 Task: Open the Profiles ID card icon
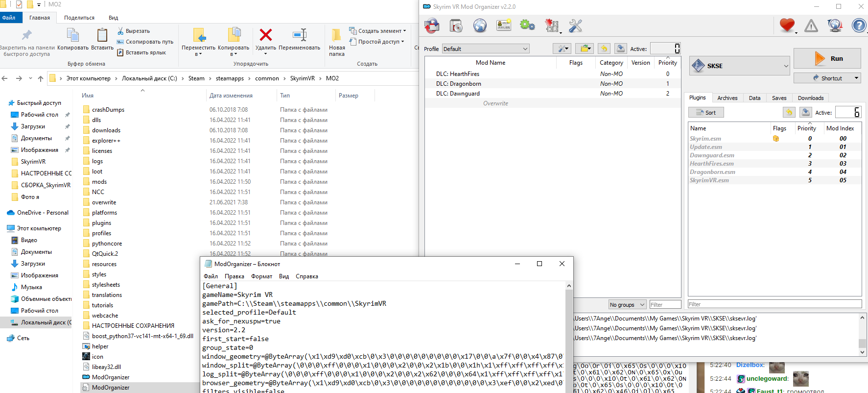click(x=504, y=25)
